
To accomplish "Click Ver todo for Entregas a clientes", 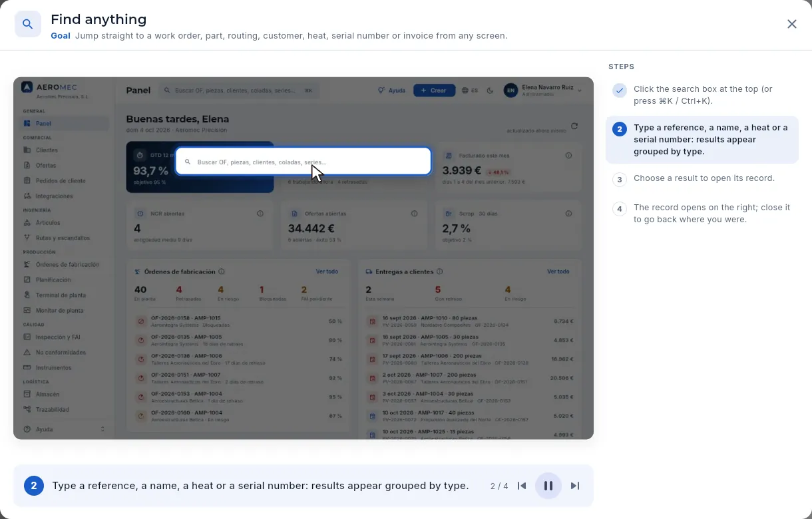I will coord(558,271).
